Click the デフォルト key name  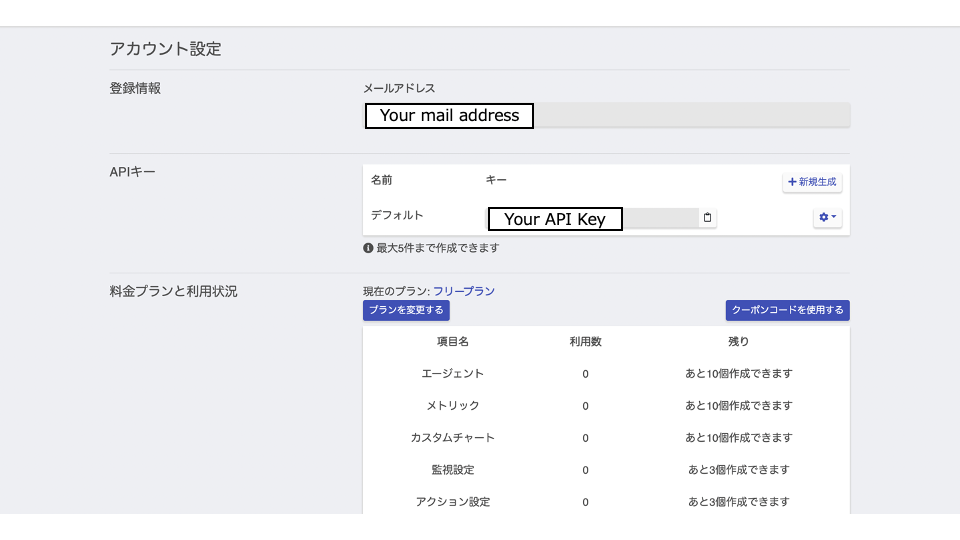pyautogui.click(x=397, y=215)
